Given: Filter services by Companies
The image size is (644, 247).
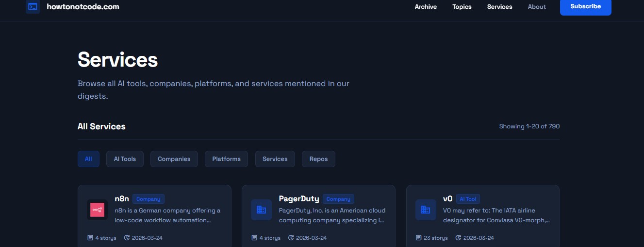Looking at the screenshot, I should point(174,159).
